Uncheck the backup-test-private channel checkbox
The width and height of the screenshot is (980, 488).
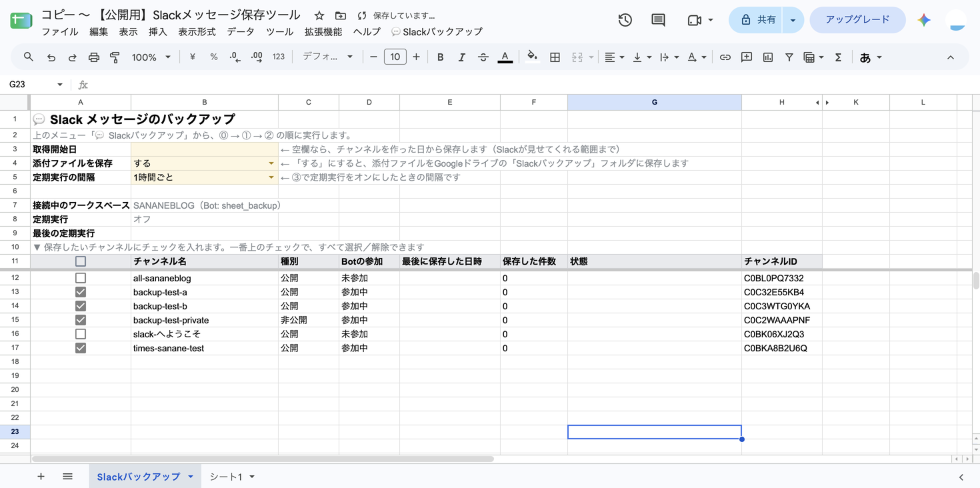click(81, 320)
